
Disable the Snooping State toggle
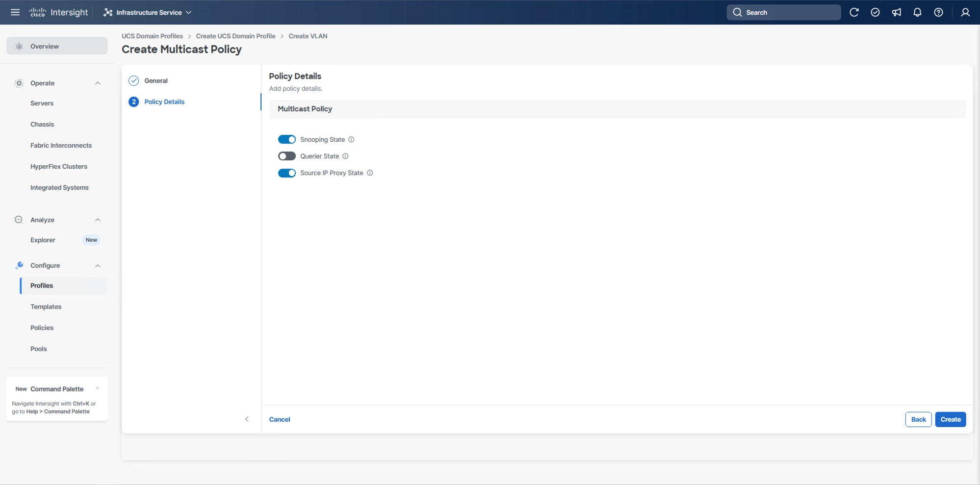point(287,139)
